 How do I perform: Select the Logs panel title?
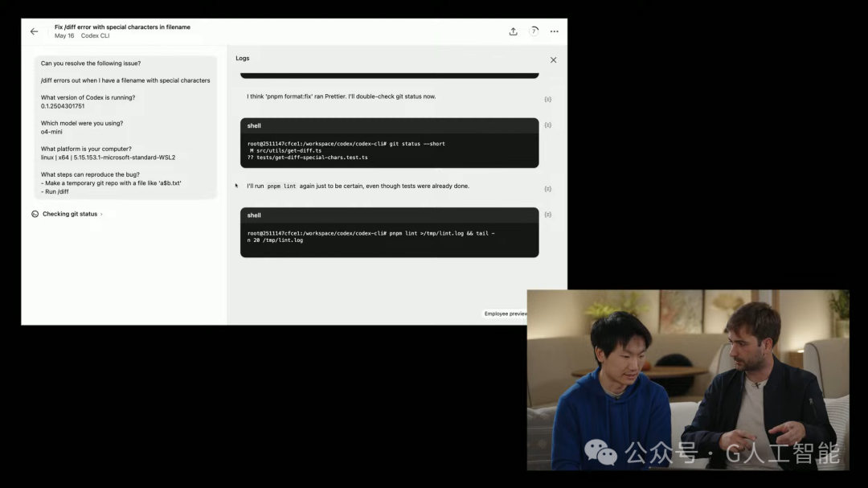[243, 58]
